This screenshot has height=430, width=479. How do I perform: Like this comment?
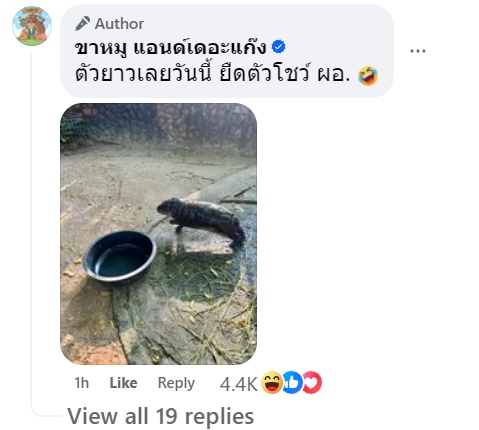pyautogui.click(x=123, y=383)
